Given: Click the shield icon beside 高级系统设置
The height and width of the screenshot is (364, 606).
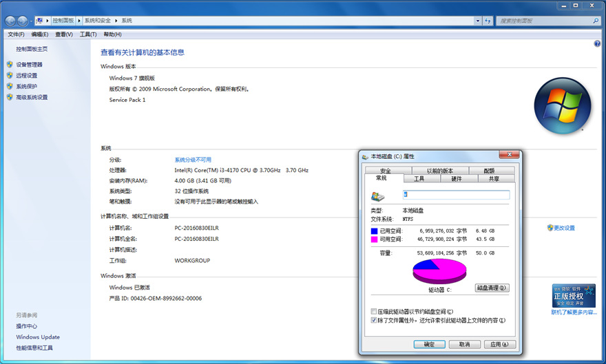Looking at the screenshot, I should tap(10, 97).
